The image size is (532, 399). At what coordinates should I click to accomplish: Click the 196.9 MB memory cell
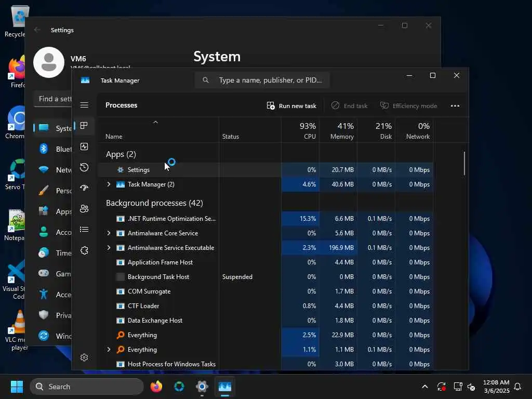[338, 248]
